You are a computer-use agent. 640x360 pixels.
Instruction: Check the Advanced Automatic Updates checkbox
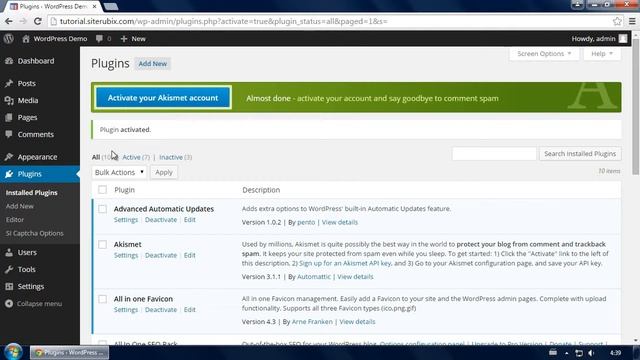(x=102, y=209)
